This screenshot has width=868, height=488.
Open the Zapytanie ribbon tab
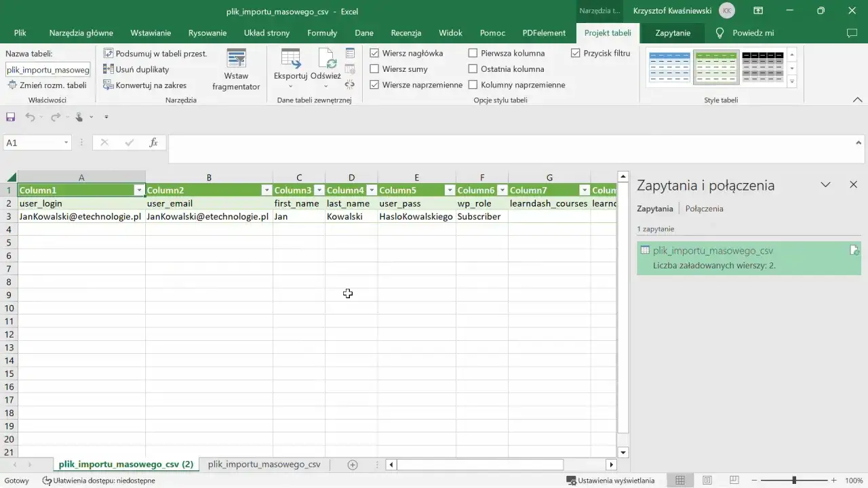(x=673, y=33)
